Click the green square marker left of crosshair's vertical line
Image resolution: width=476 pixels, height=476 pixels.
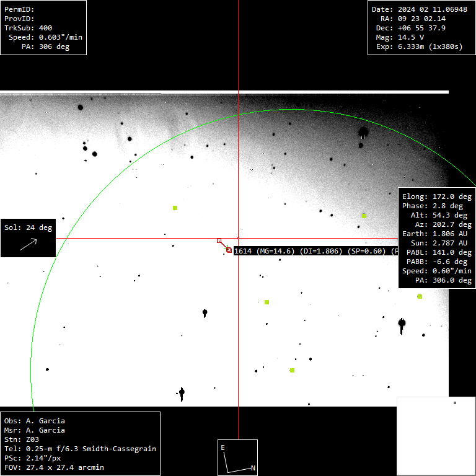click(x=175, y=208)
